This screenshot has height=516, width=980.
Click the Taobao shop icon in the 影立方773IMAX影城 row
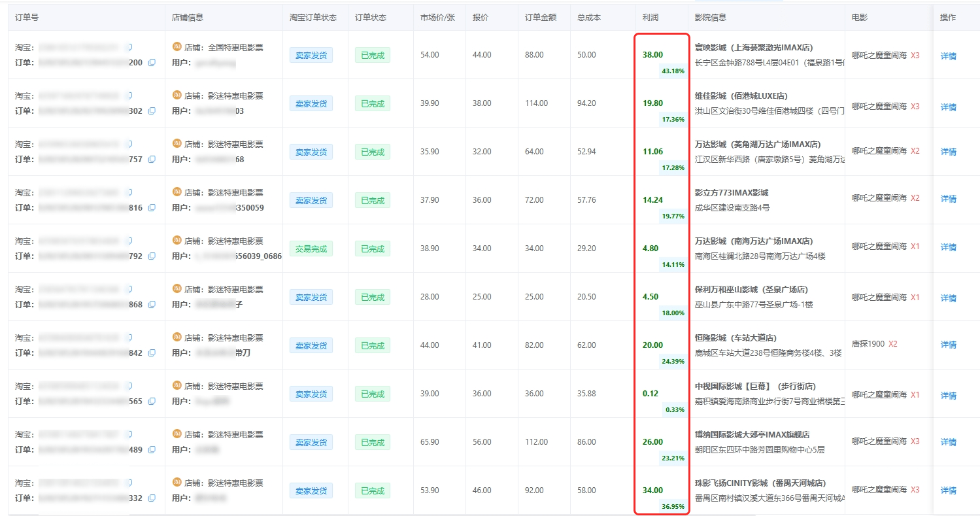pos(177,192)
